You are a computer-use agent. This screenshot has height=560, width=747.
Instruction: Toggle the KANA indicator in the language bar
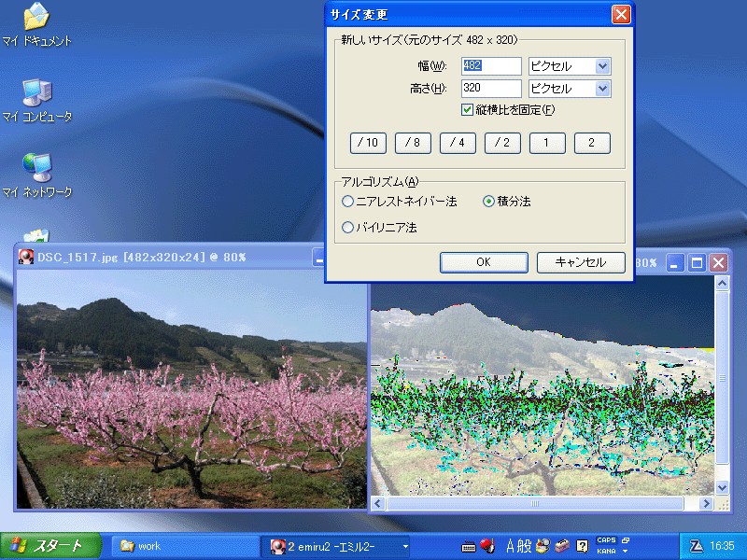(606, 551)
